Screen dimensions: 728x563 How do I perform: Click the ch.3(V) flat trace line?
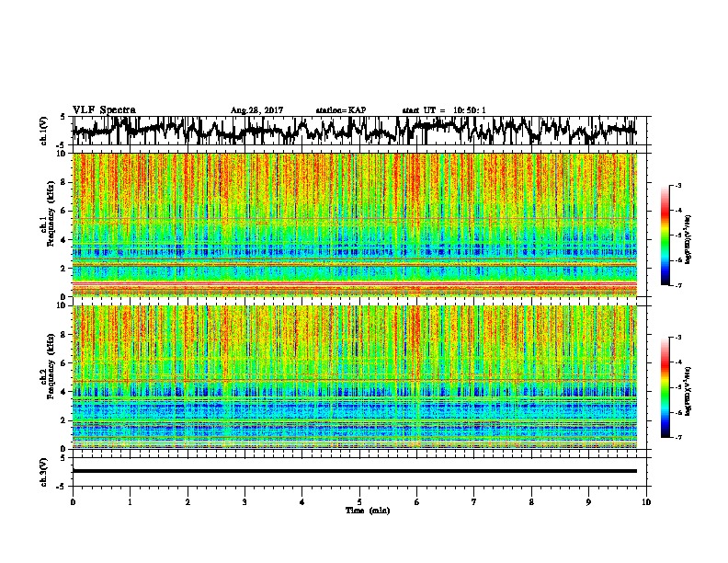pyautogui.click(x=355, y=471)
